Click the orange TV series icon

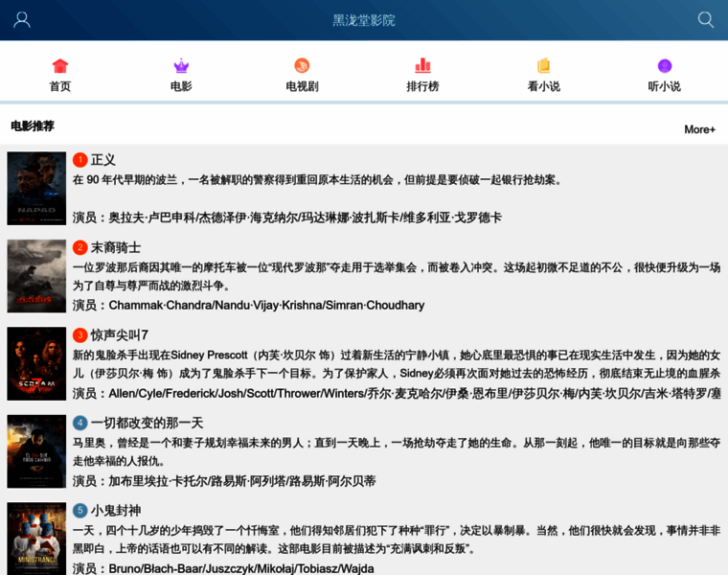[302, 66]
